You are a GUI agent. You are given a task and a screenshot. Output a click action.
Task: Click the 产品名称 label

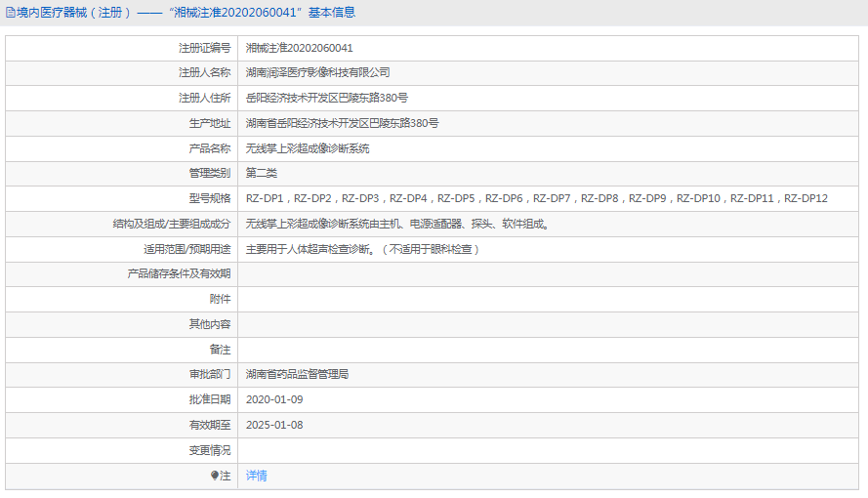pyautogui.click(x=209, y=148)
